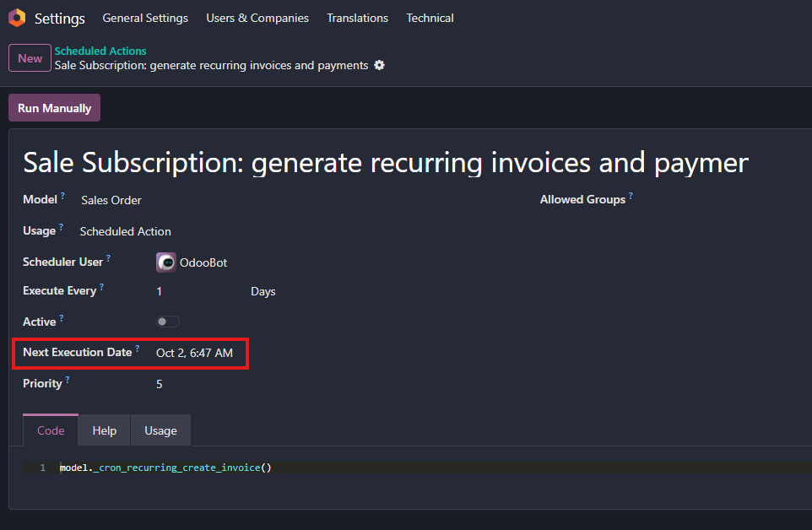Open the Technical menu
Screen dimensions: 812x530
click(x=430, y=18)
